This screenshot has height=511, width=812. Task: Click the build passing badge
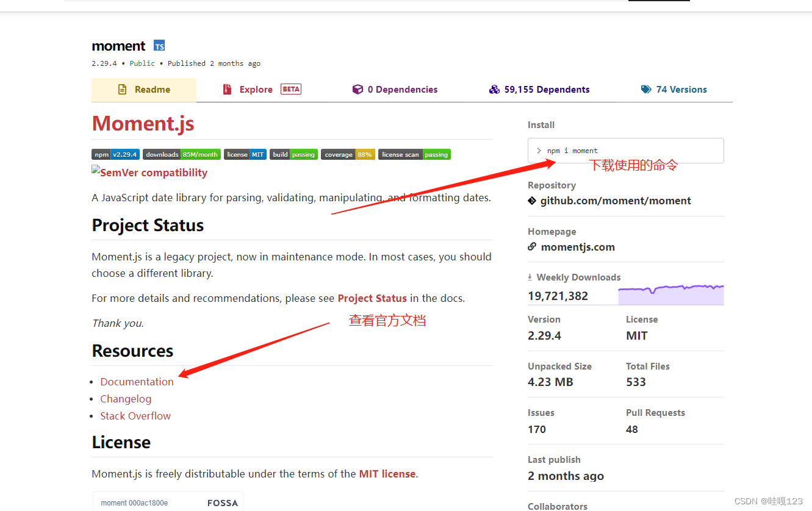click(293, 154)
